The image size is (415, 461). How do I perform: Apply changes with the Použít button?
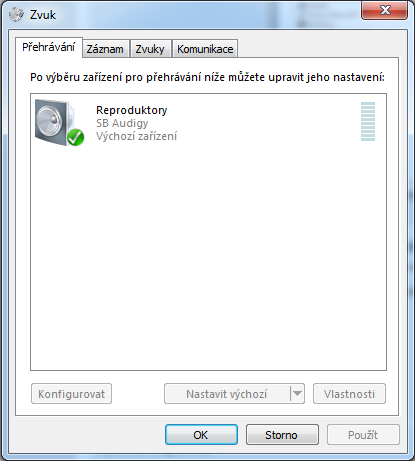tap(363, 435)
